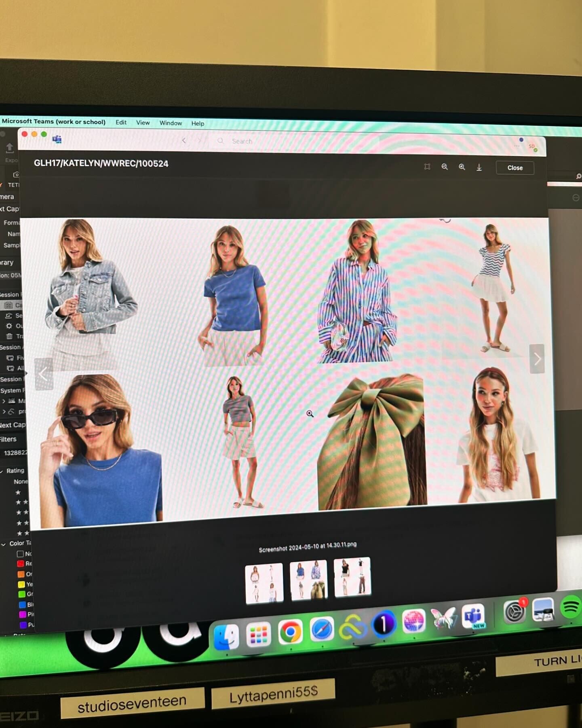The width and height of the screenshot is (582, 728).
Task: Collapse the Rating filter section
Action: tap(2, 471)
